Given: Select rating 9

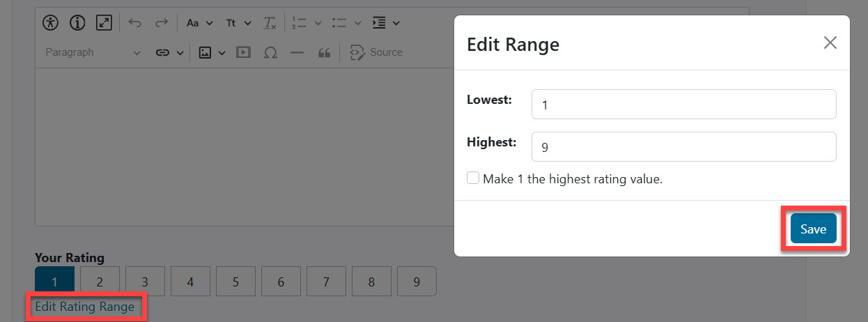Looking at the screenshot, I should 417,282.
